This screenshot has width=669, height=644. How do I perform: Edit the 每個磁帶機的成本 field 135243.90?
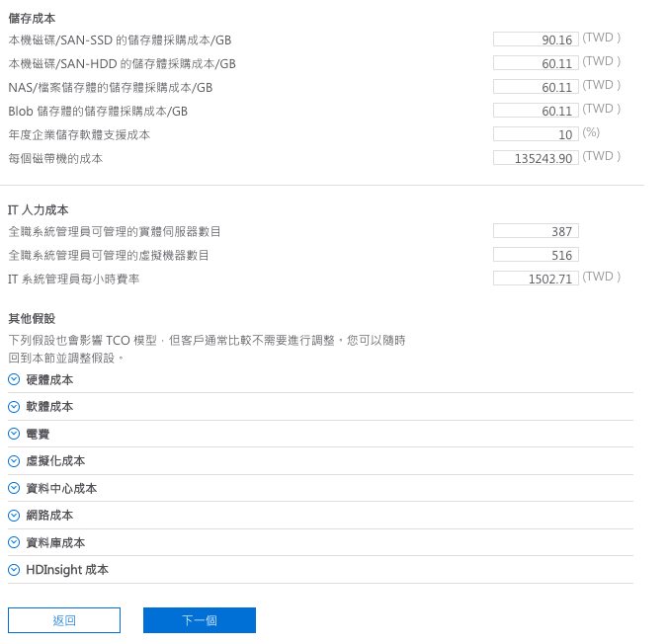point(536,158)
